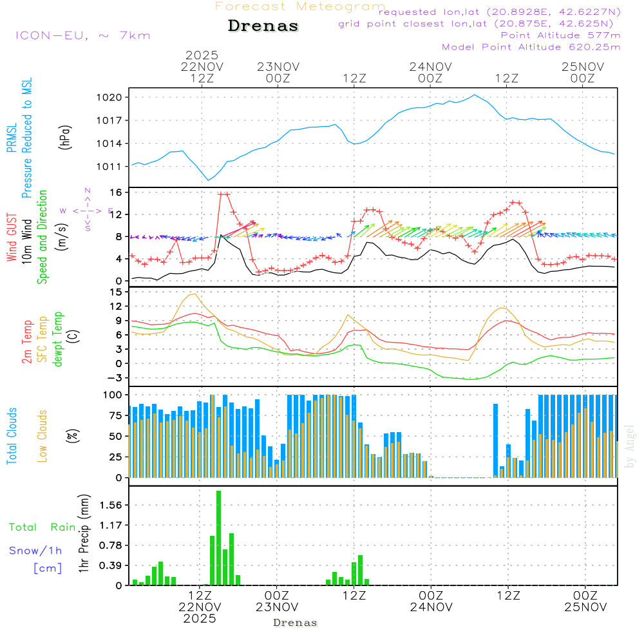Click the ICON-EU ~7km model label
The height and width of the screenshot is (644, 644).
[x=82, y=35]
